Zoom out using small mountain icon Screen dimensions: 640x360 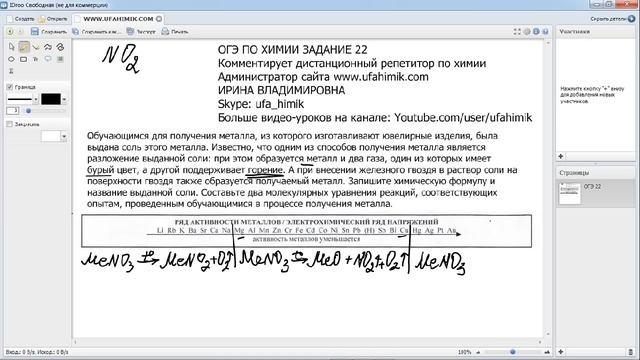pyautogui.click(x=478, y=352)
